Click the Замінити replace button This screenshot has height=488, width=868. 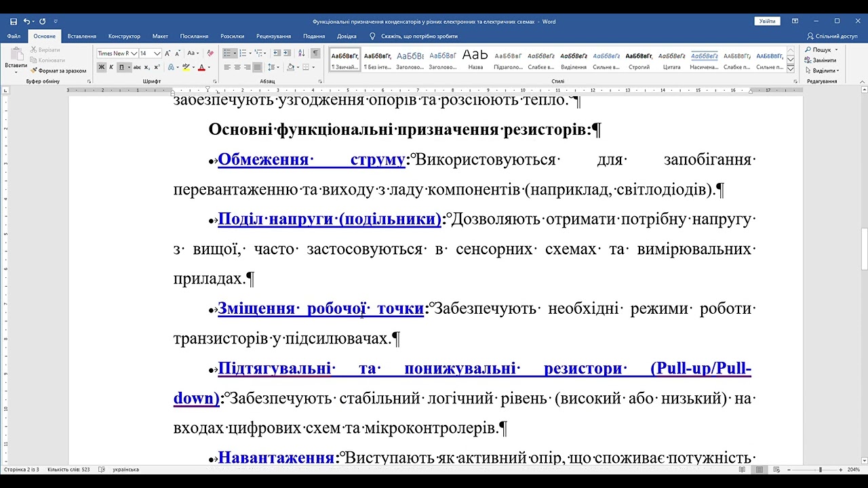click(821, 60)
